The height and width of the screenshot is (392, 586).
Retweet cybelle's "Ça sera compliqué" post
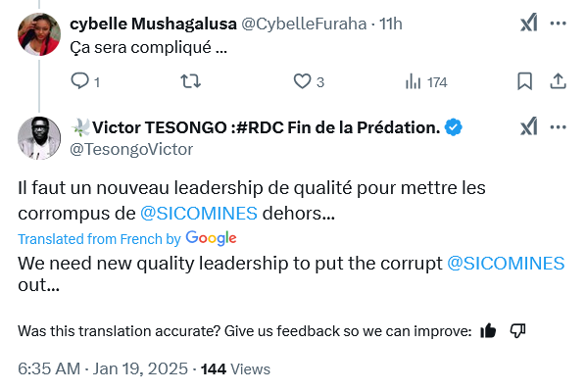click(x=191, y=81)
